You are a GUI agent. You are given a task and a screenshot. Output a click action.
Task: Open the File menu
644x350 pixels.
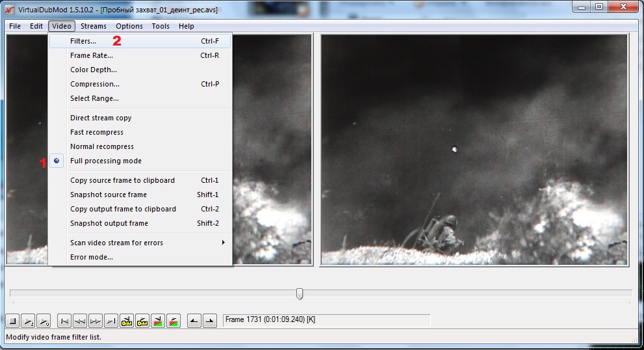tap(15, 26)
